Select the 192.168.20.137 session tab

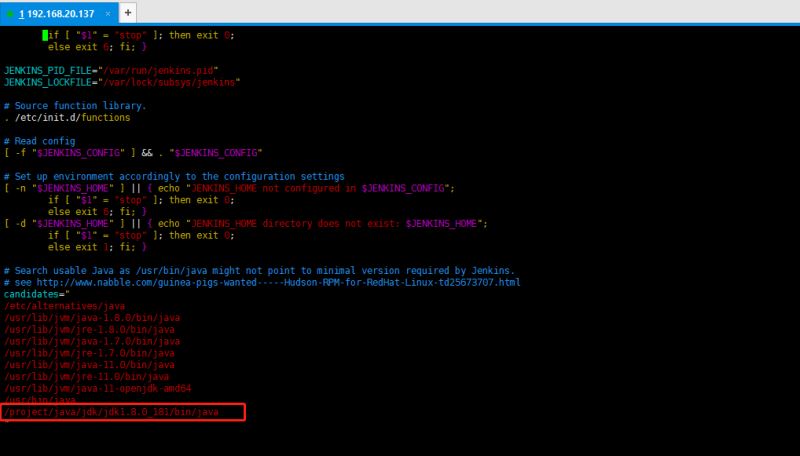pyautogui.click(x=58, y=12)
